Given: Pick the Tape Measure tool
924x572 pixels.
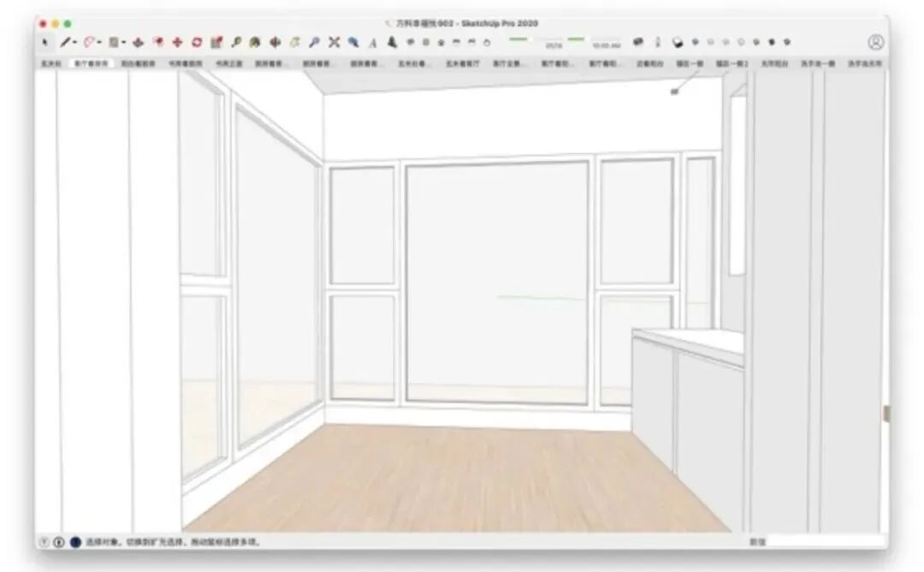Looking at the screenshot, I should point(236,43).
